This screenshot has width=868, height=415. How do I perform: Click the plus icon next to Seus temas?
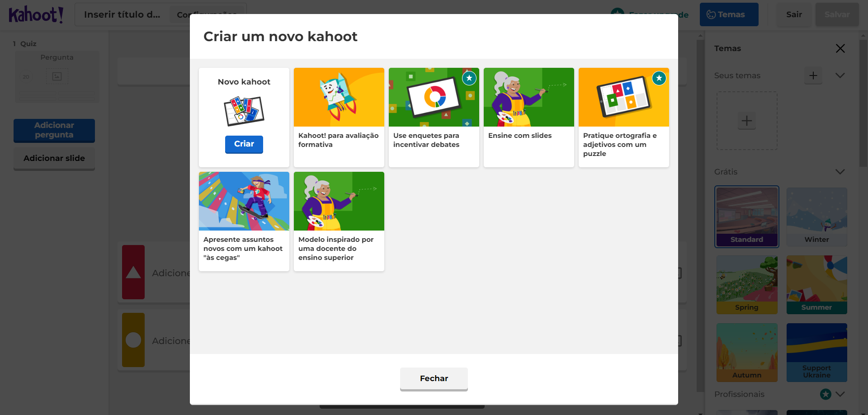[x=813, y=75]
